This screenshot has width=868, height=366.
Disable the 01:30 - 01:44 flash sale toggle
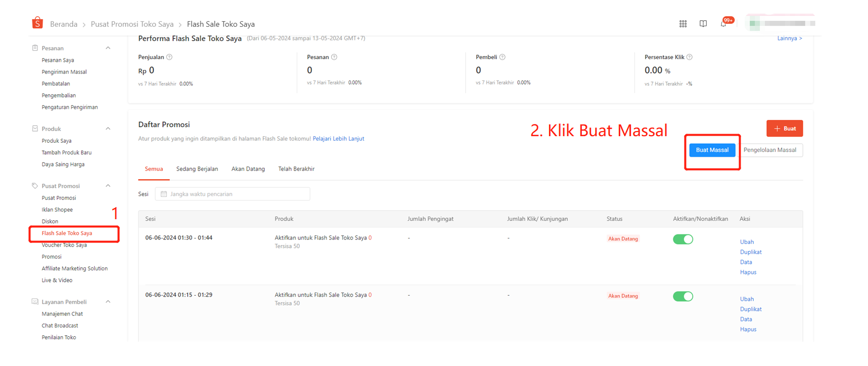click(x=682, y=239)
